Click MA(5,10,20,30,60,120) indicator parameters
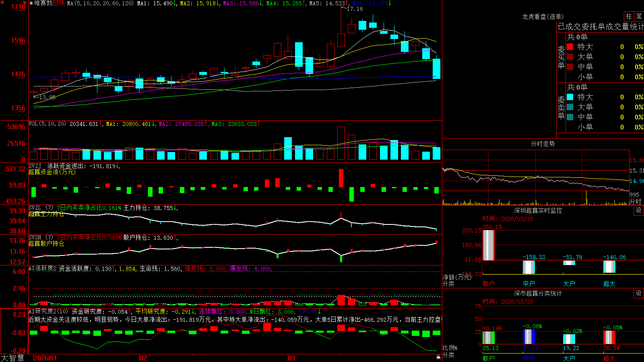644x362 pixels. 100,3
